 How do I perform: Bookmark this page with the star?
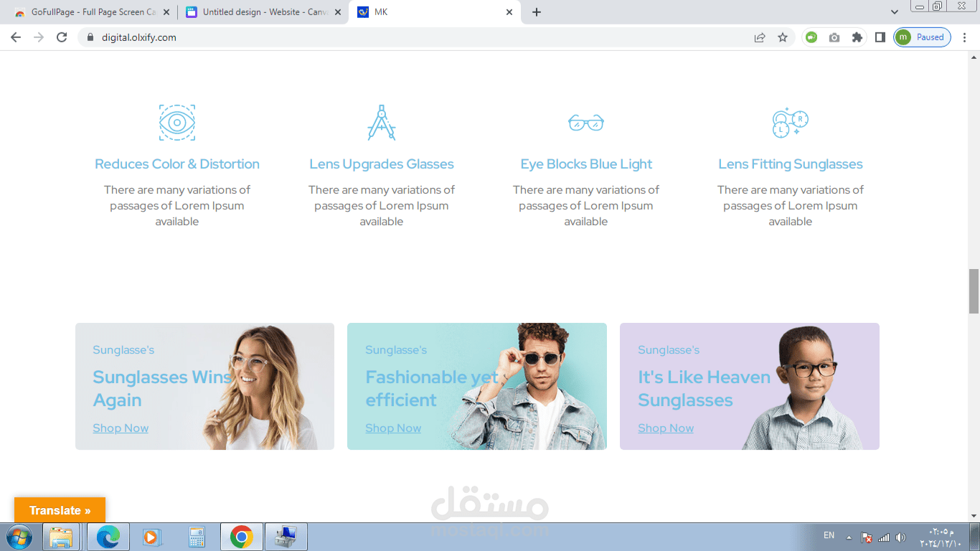pyautogui.click(x=783, y=37)
